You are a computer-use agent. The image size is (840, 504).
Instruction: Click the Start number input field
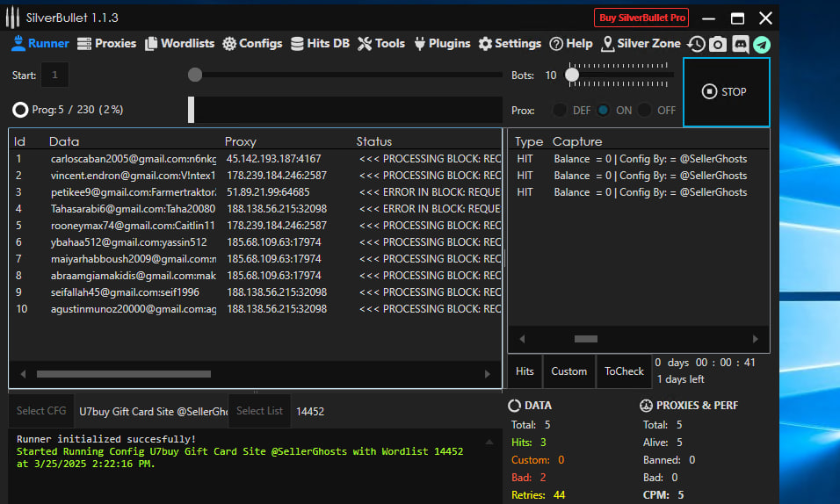54,76
